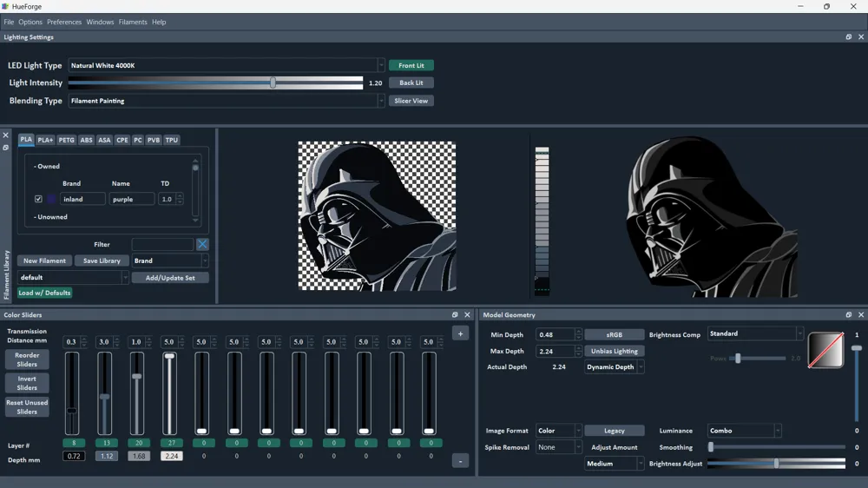868x488 pixels.
Task: Open the Options menu
Action: (30, 23)
